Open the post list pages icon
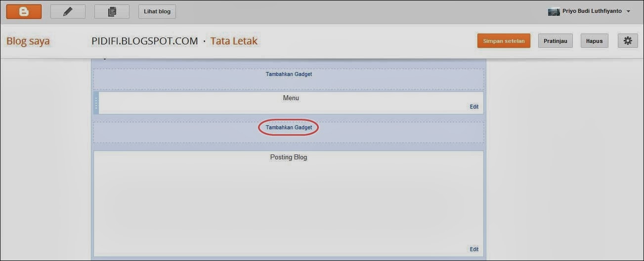 point(112,11)
